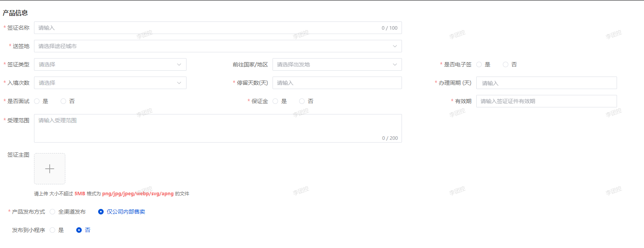644x248 pixels.
Task: Open the 前往国家/地区 dropdown
Action: click(337, 64)
